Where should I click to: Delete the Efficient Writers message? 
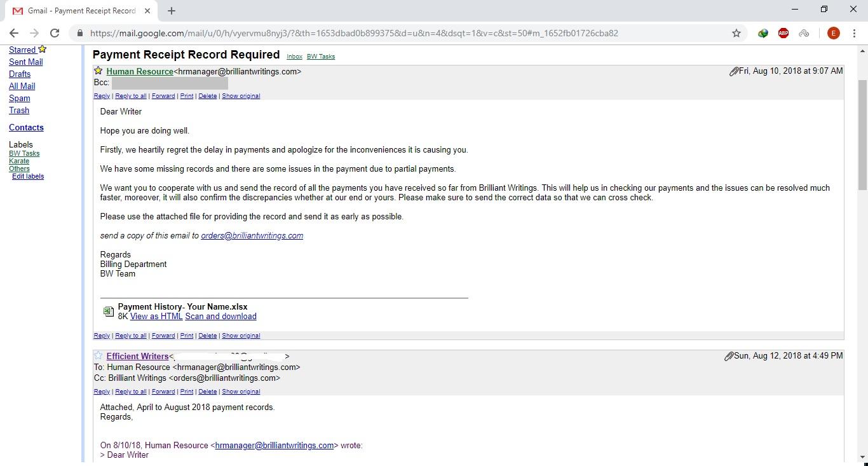(208, 392)
